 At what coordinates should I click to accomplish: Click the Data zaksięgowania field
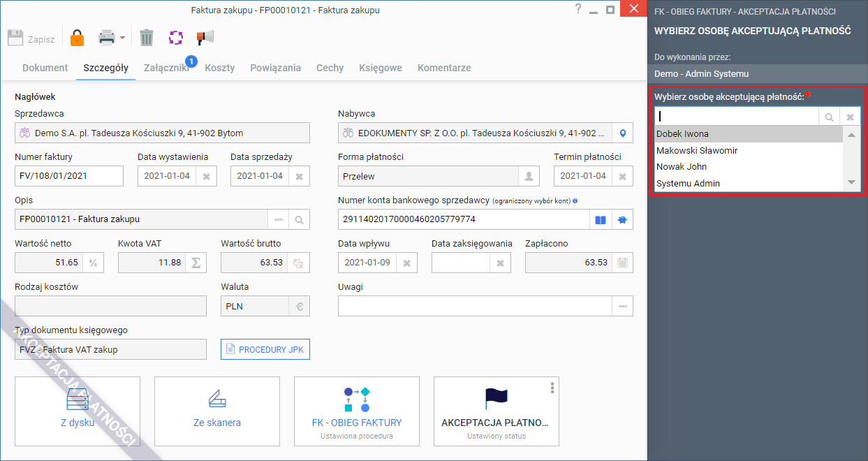click(461, 263)
